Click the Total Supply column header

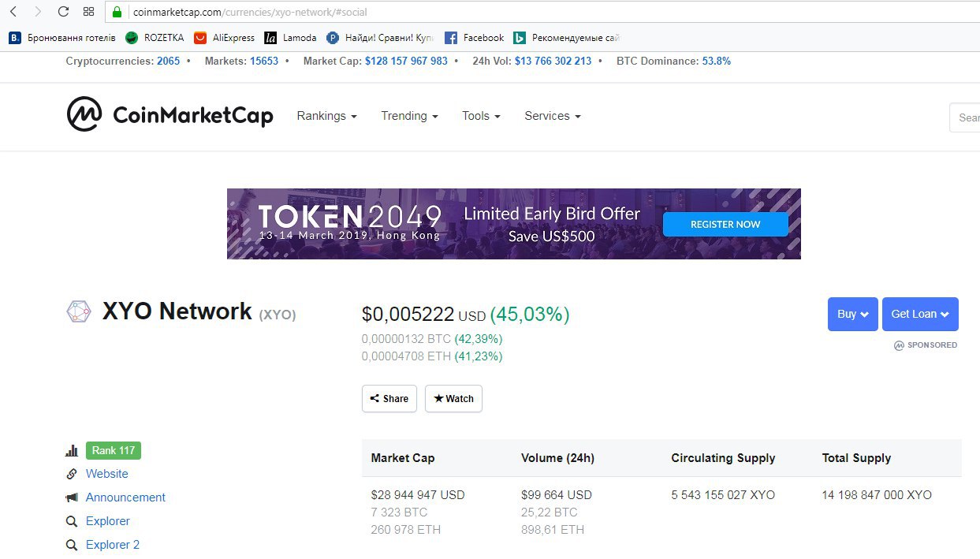[x=856, y=458]
